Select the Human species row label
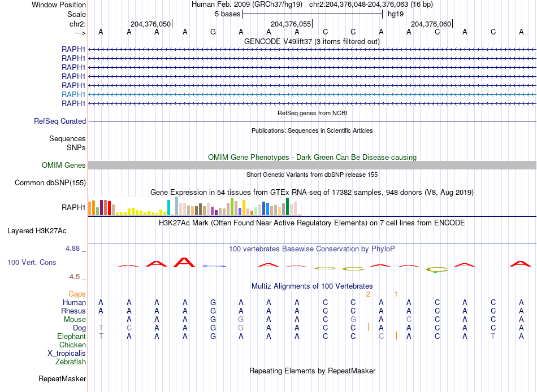This screenshot has height=392, width=537. (x=74, y=303)
